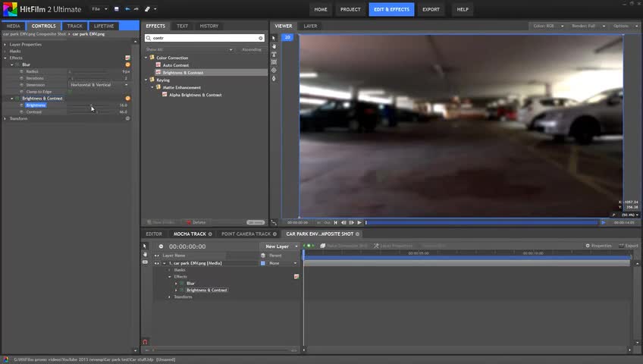
Task: Switch to the Export tab
Action: pyautogui.click(x=431, y=9)
